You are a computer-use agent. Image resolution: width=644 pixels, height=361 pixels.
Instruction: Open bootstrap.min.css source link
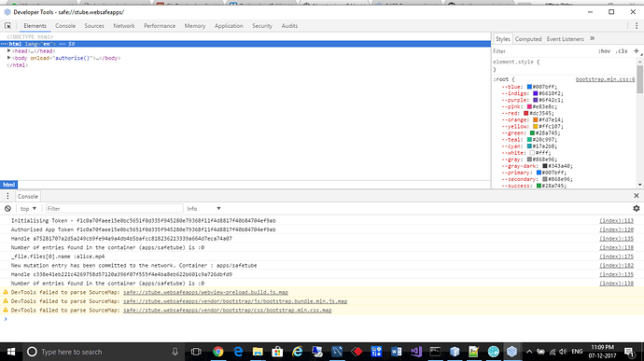(x=605, y=79)
